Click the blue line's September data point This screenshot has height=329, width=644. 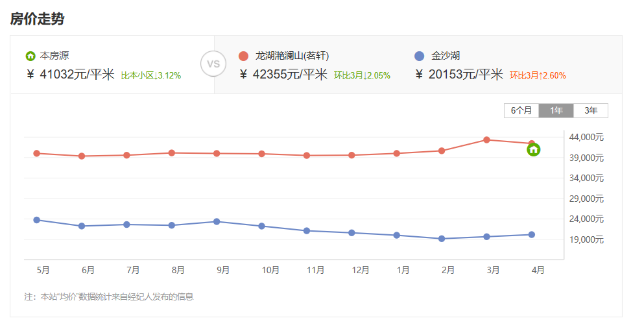click(217, 221)
